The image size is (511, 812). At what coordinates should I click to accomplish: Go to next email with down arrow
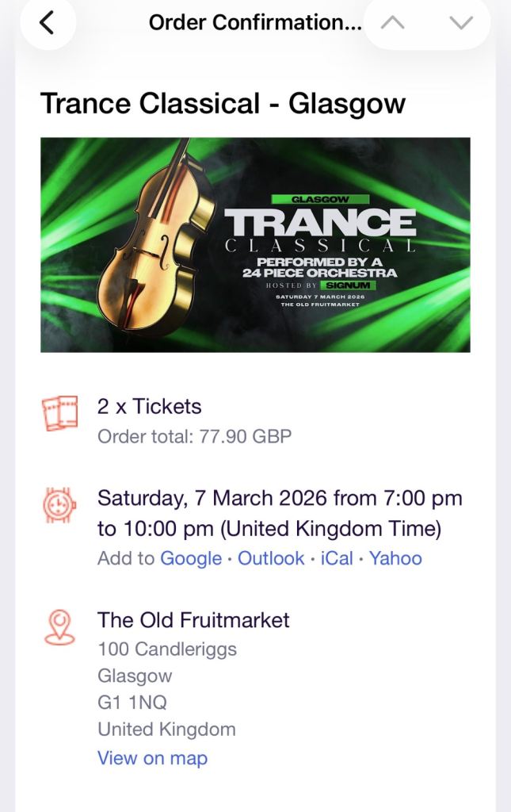[x=460, y=23]
